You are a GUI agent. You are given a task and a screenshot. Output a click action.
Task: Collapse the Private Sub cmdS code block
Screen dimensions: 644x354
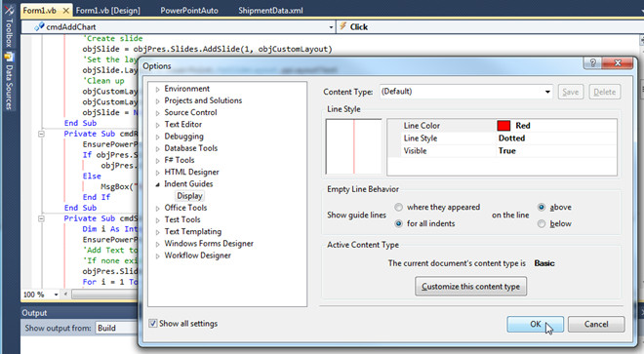[41, 218]
